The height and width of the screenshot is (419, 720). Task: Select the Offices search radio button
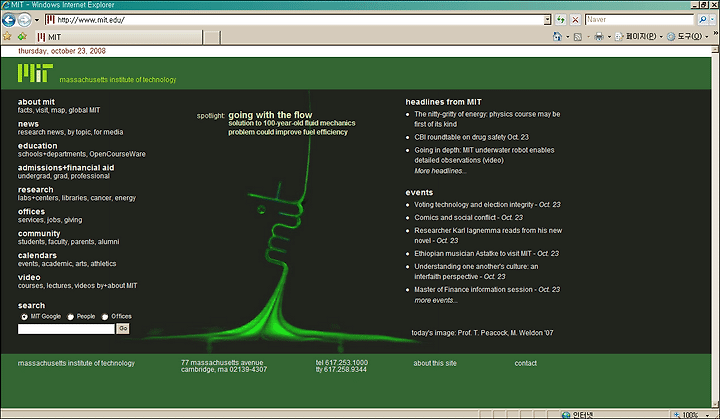[105, 317]
